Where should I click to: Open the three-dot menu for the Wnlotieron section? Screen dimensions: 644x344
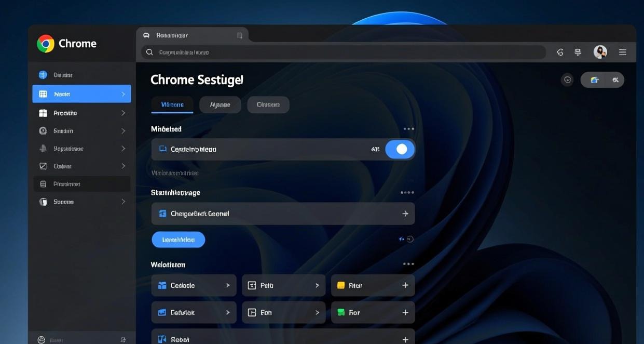[x=409, y=264]
